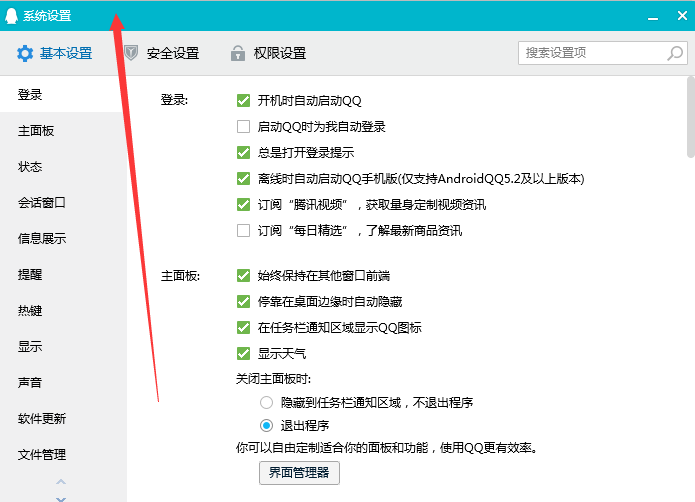Select 退出程序 radio option
The image size is (695, 502).
point(266,425)
